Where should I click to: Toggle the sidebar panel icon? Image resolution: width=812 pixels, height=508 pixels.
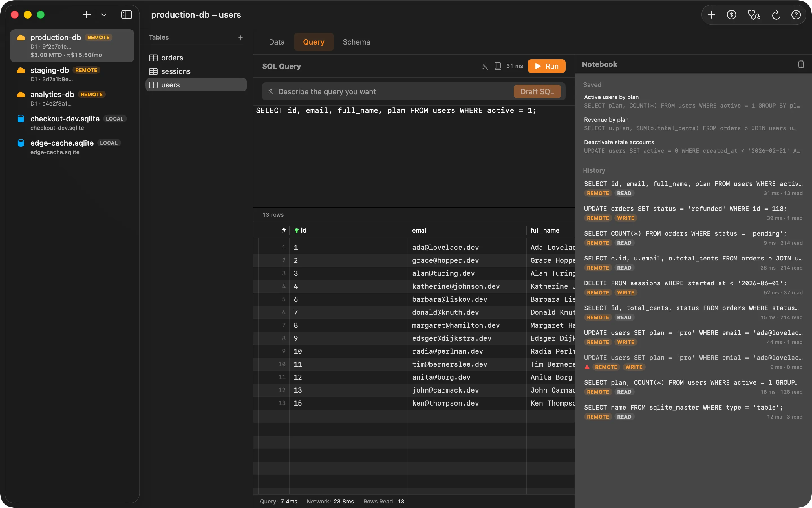[127, 15]
